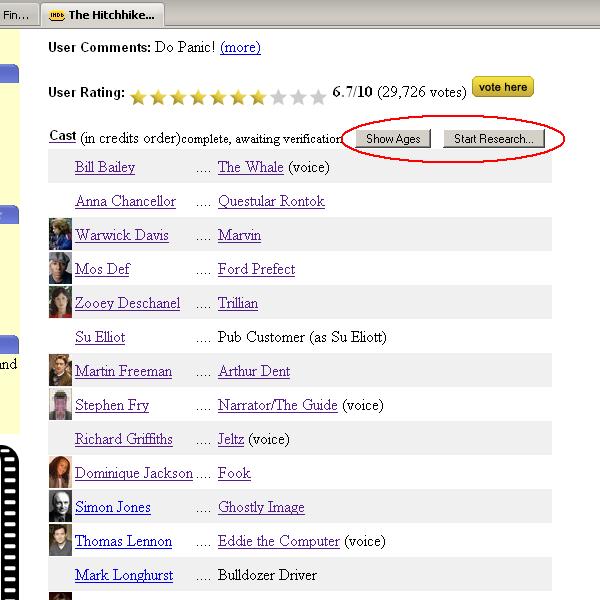Image resolution: width=600 pixels, height=600 pixels.
Task: Click Stephen Fry's headshot thumbnail
Action: coord(60,404)
